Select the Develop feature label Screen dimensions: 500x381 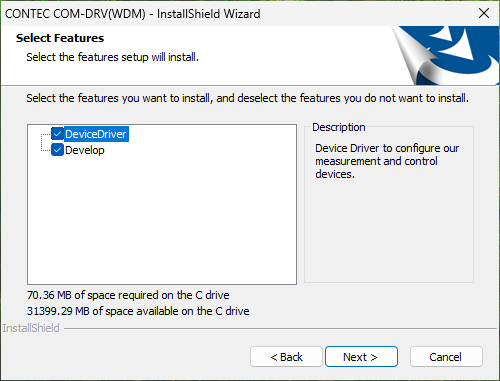click(x=85, y=150)
